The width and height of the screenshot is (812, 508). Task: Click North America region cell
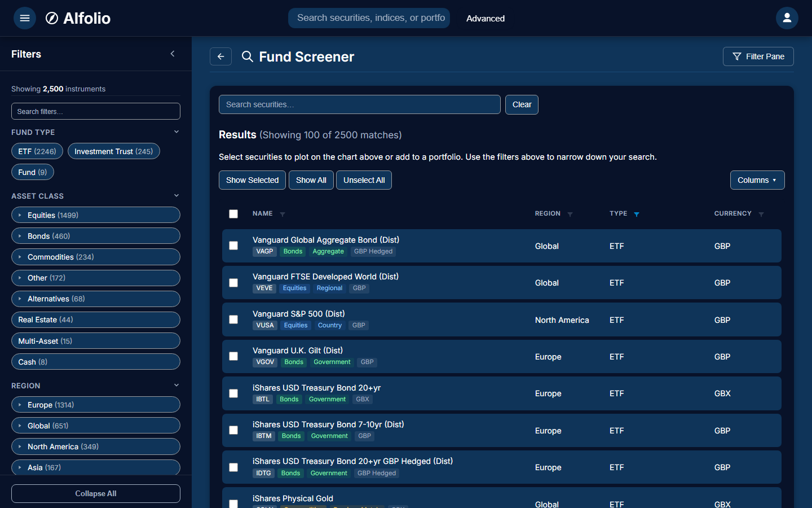point(562,320)
